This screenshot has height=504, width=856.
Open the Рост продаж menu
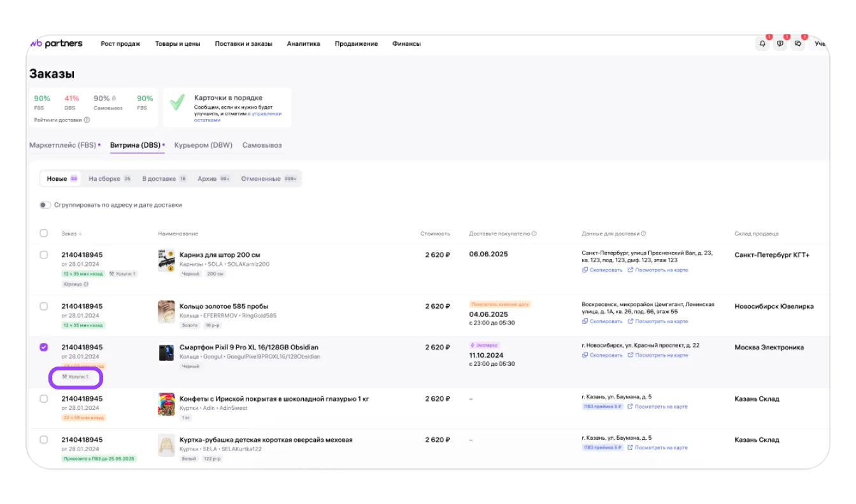(x=120, y=44)
